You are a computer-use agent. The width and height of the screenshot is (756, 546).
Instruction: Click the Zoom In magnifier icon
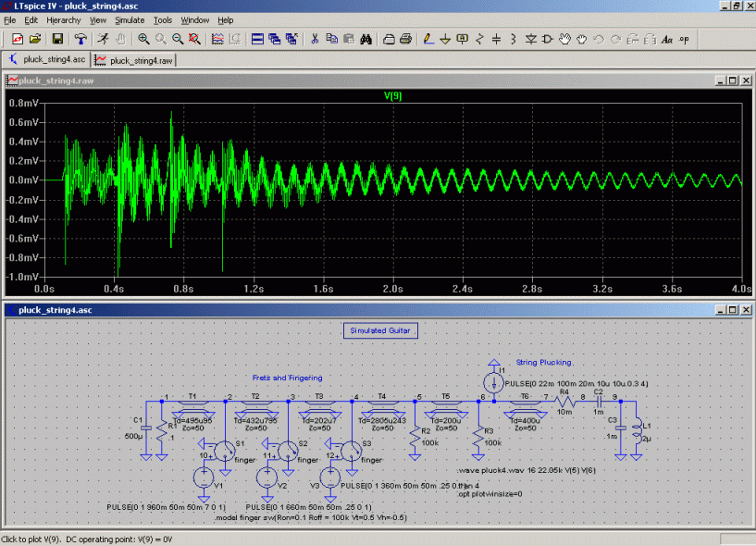point(143,39)
